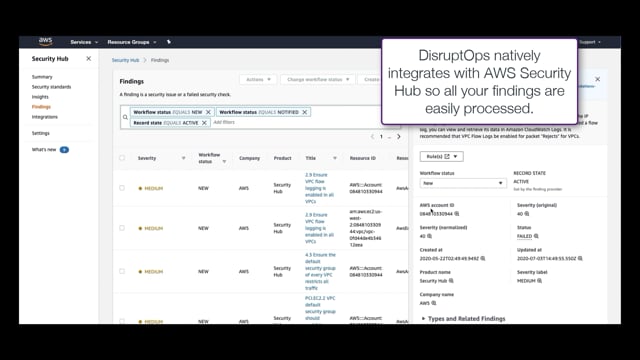640x360 pixels.
Task: Click the Product column header
Action: pos(282,158)
